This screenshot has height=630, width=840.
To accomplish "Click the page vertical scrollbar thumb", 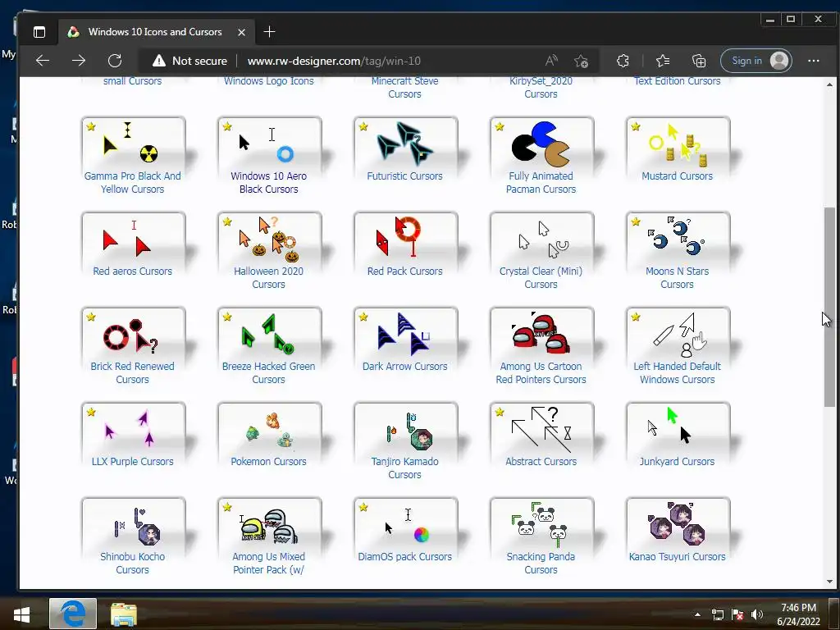I will tap(829, 307).
